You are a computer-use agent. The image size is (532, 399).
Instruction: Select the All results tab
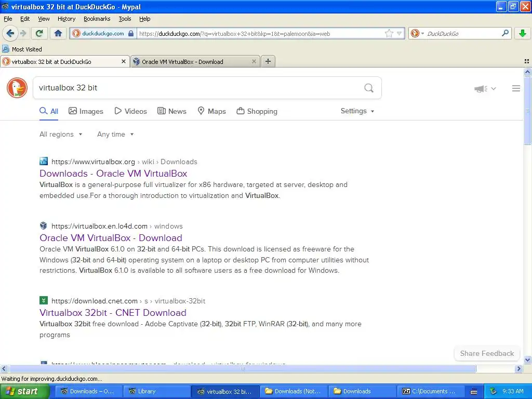coord(49,111)
